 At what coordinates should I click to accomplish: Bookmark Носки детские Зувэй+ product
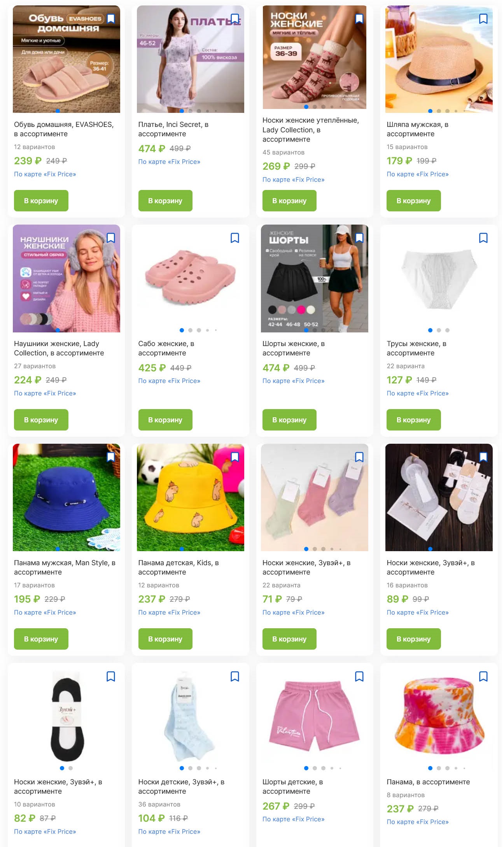pos(235,677)
